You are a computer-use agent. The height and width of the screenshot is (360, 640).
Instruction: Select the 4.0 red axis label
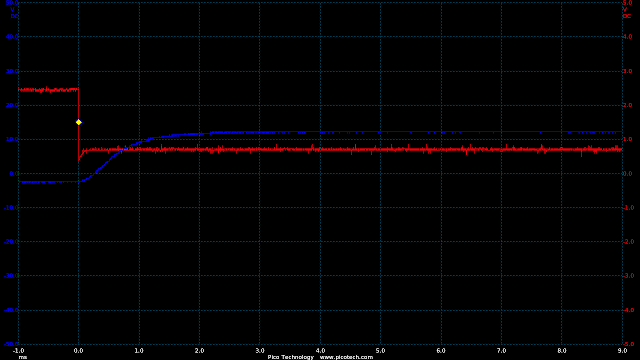coord(628,37)
